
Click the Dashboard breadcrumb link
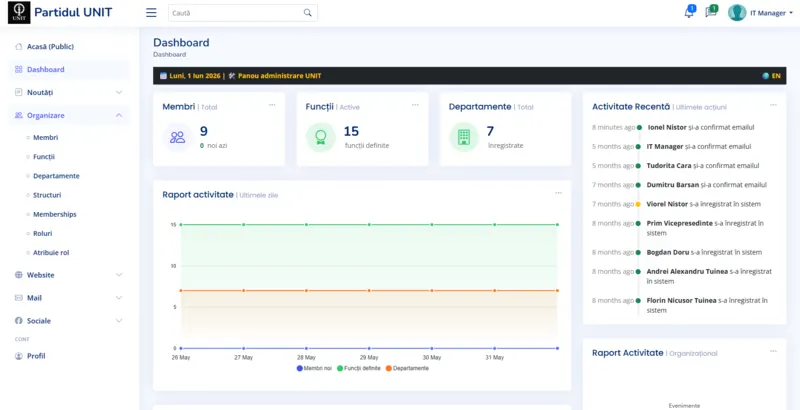point(169,54)
